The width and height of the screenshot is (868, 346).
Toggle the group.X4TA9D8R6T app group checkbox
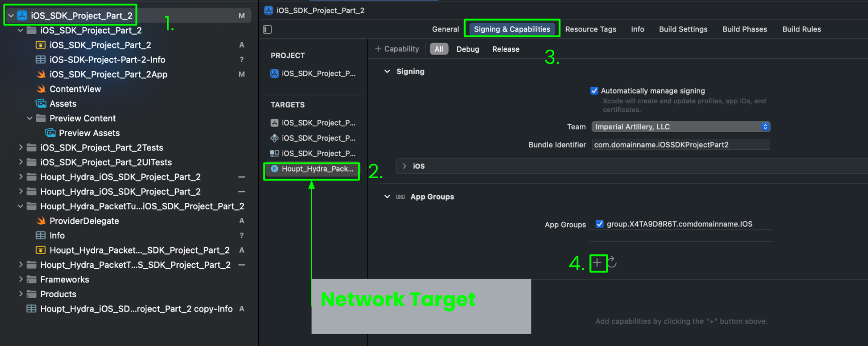599,224
